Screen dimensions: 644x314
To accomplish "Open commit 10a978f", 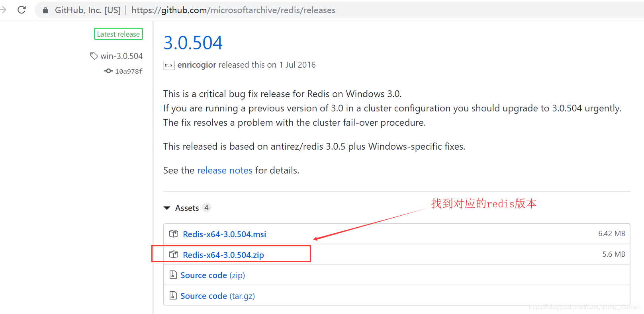I will tap(129, 71).
